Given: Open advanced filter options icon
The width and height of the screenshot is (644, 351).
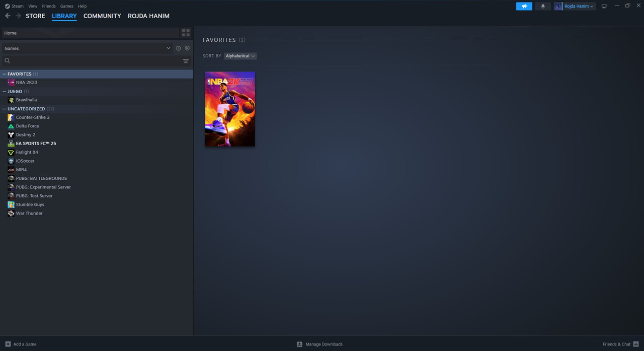Looking at the screenshot, I should coord(186,61).
